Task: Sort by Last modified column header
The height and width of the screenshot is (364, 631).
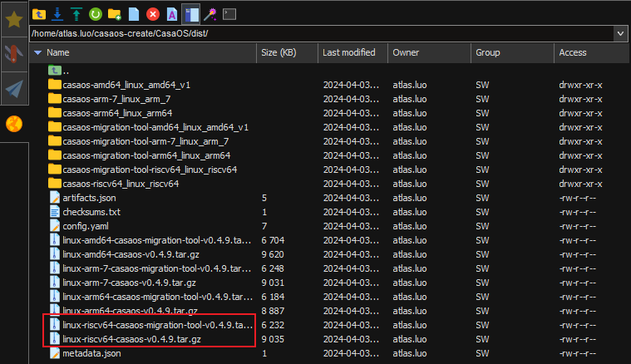Action: [349, 52]
